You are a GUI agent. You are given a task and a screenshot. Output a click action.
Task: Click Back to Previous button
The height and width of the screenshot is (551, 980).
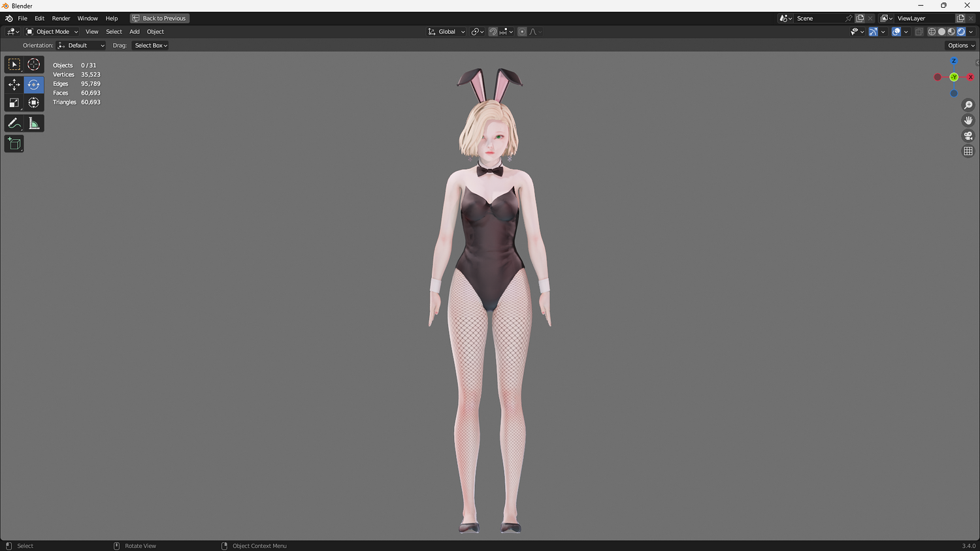(159, 18)
